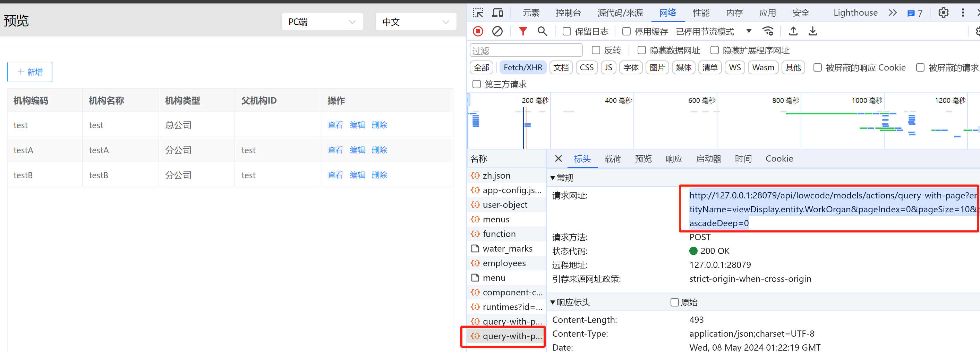
Task: Click the export HAR download icon
Action: click(x=812, y=31)
